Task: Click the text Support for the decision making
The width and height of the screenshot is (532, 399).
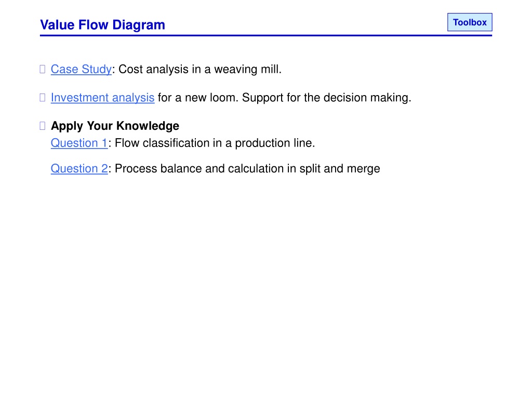Action: 326,98
